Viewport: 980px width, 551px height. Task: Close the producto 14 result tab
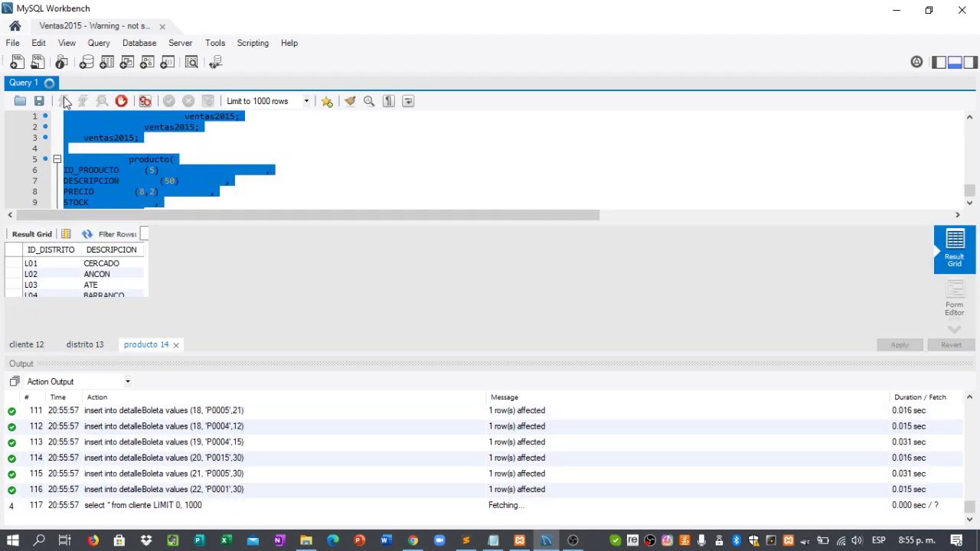tap(176, 345)
